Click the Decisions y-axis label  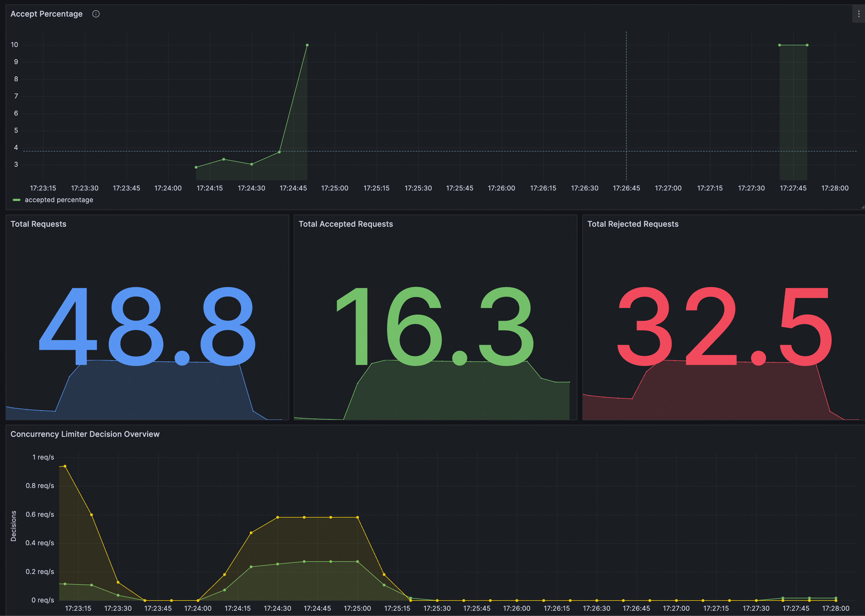14,526
